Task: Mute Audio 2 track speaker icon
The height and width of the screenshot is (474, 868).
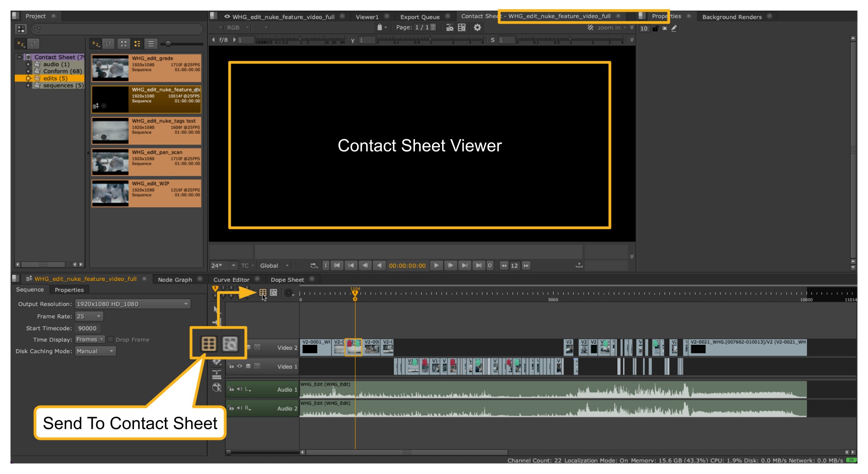Action: tap(239, 408)
